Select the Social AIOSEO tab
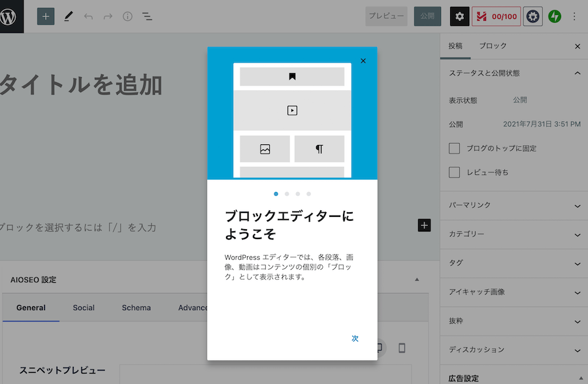Screen dimensions: 588x384 84,308
